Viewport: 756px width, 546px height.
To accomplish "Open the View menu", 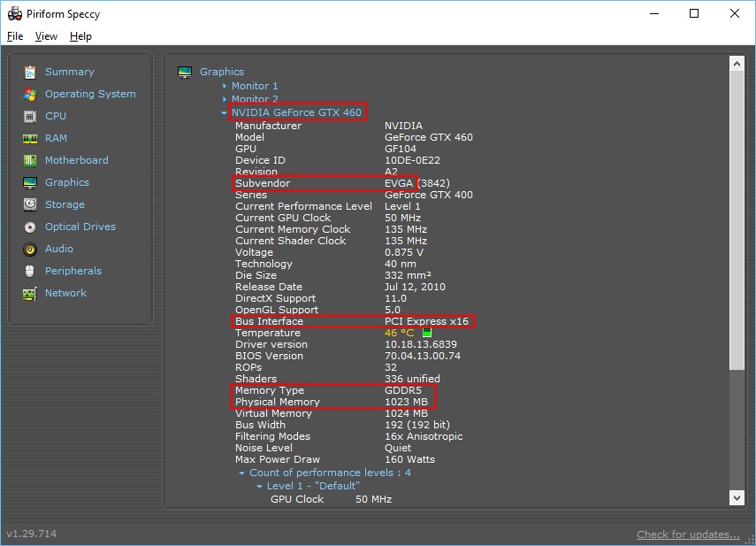I will tap(46, 36).
